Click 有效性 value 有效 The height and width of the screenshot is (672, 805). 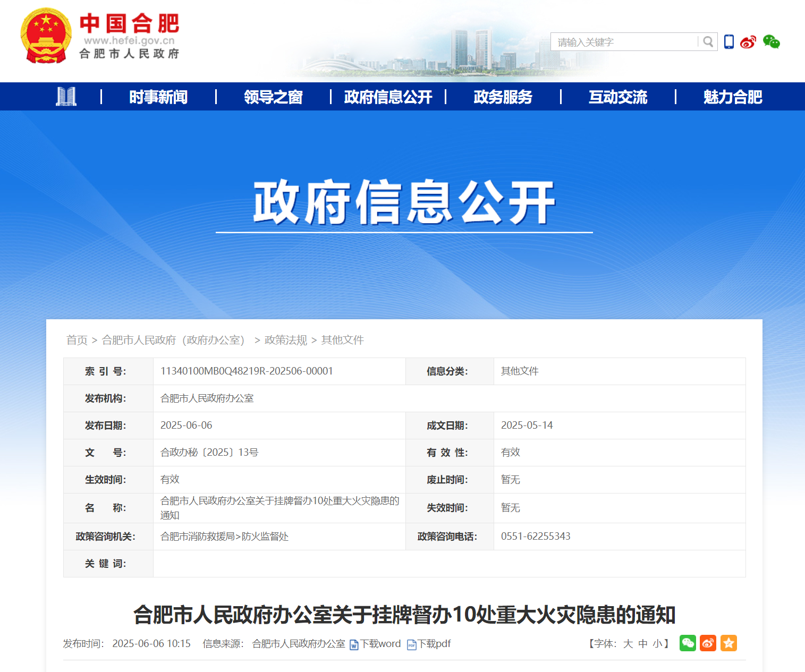click(x=511, y=452)
